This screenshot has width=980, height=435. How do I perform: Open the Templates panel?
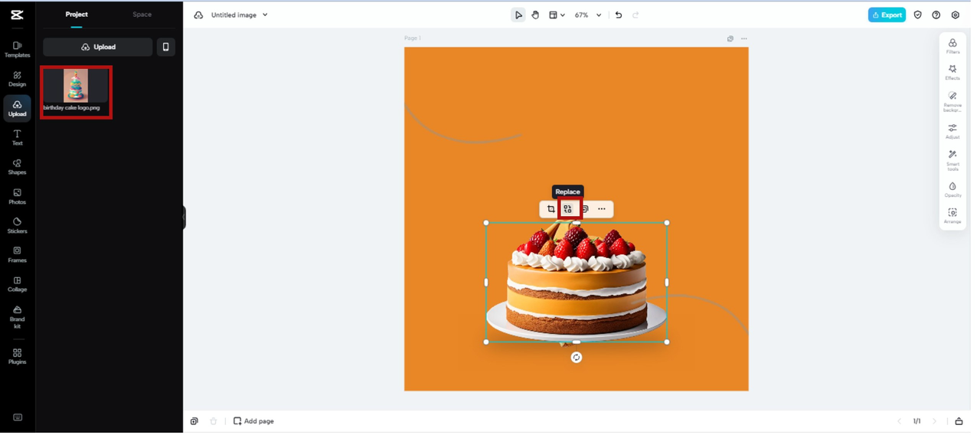pos(17,50)
